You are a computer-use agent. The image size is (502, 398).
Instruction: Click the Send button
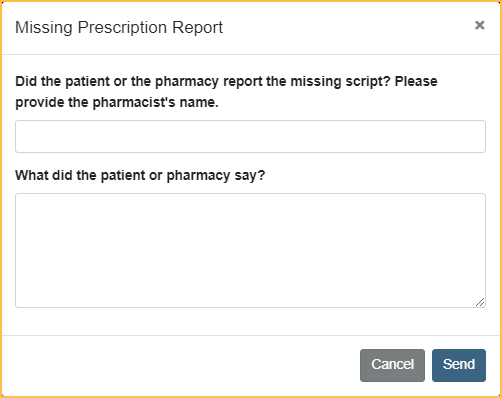coord(459,365)
